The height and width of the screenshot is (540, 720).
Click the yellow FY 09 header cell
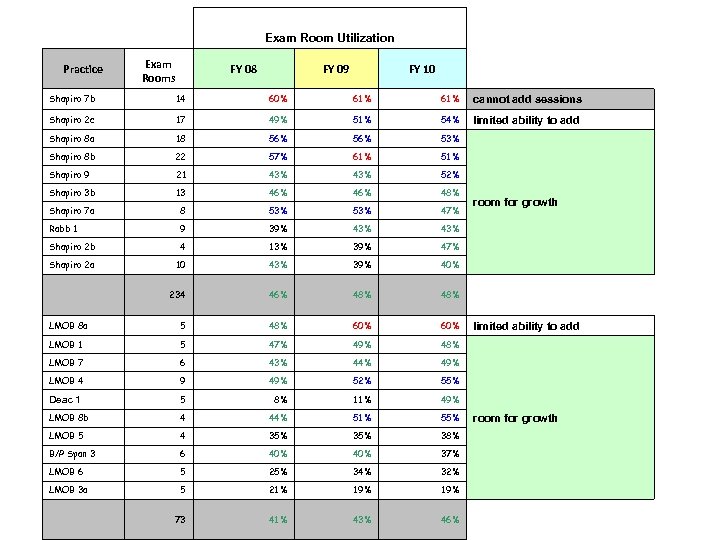point(335,69)
